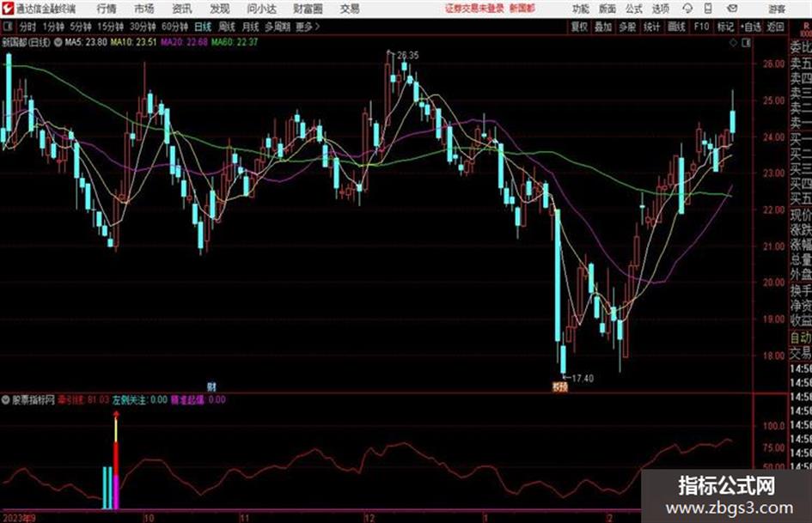The image size is (812, 523).
Task: Click the 26.00 price axis label
Action: (773, 64)
